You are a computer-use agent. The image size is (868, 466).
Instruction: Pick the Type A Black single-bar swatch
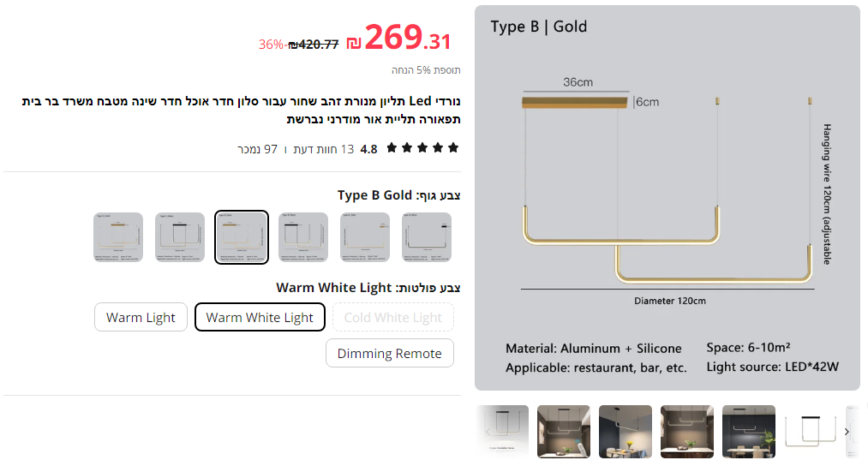click(x=427, y=237)
